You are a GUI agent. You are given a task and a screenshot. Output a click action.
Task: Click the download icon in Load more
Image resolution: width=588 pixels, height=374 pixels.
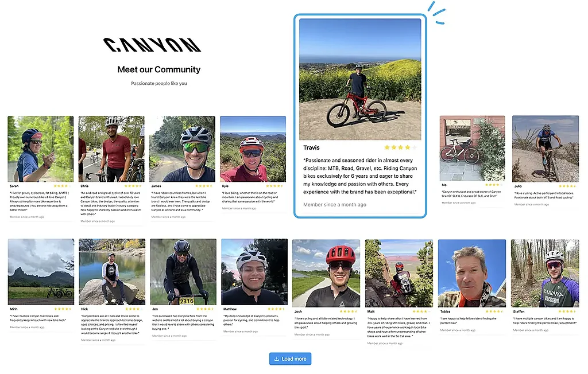[276, 359]
